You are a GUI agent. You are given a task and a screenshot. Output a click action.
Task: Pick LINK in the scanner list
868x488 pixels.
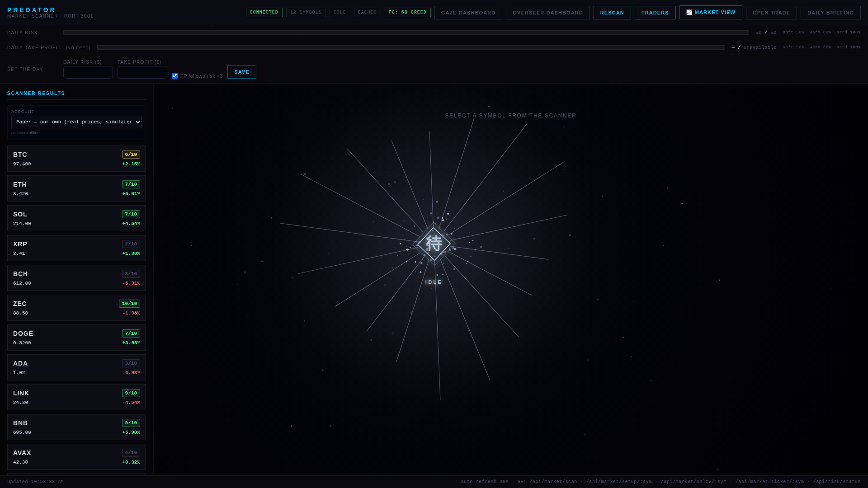[x=76, y=397]
